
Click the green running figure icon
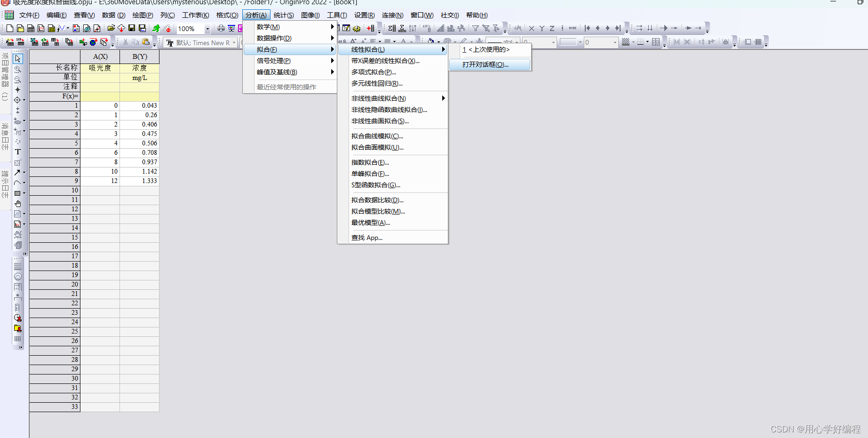click(x=156, y=28)
